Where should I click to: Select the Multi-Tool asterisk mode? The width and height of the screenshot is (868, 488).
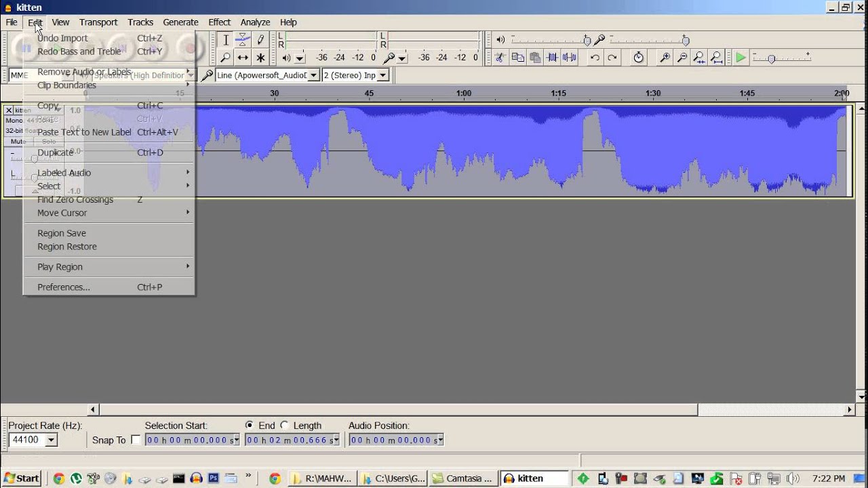click(x=260, y=58)
